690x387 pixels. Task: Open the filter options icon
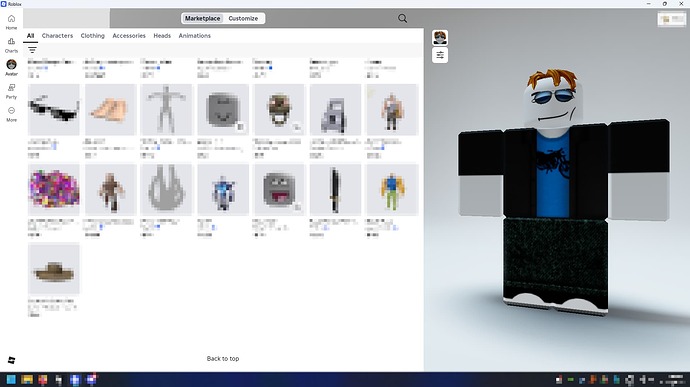point(32,50)
